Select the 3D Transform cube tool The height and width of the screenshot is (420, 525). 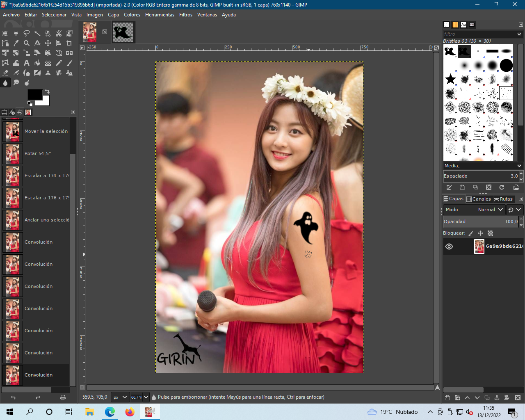(59, 53)
